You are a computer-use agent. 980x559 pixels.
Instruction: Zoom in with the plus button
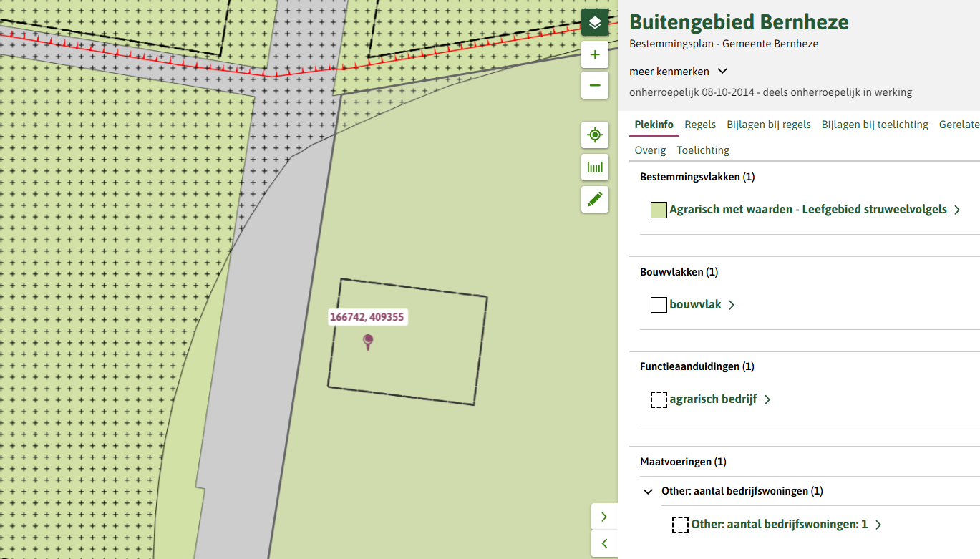(595, 54)
